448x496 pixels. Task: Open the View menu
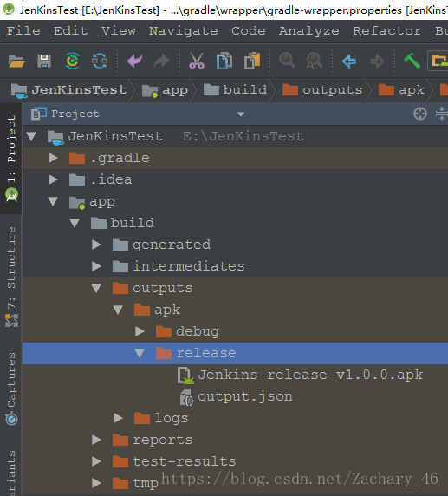[x=119, y=31]
